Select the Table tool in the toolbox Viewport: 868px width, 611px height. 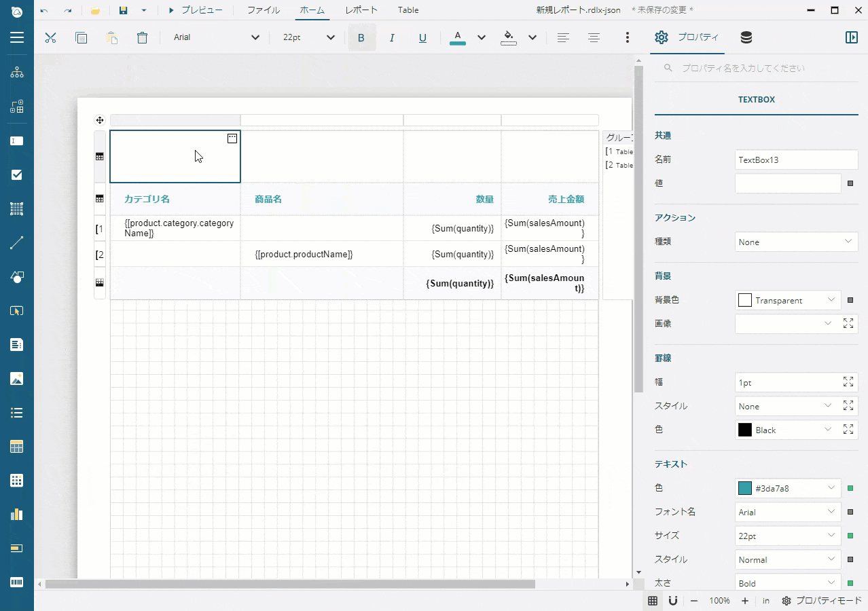click(16, 446)
